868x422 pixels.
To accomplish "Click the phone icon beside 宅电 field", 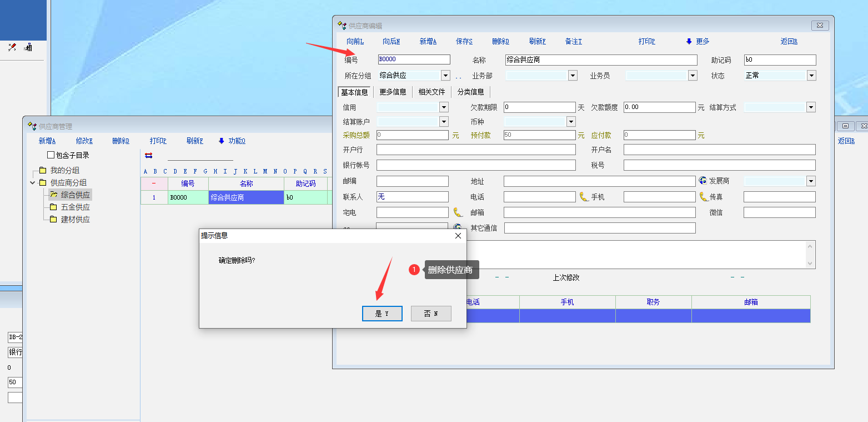I will coord(458,212).
